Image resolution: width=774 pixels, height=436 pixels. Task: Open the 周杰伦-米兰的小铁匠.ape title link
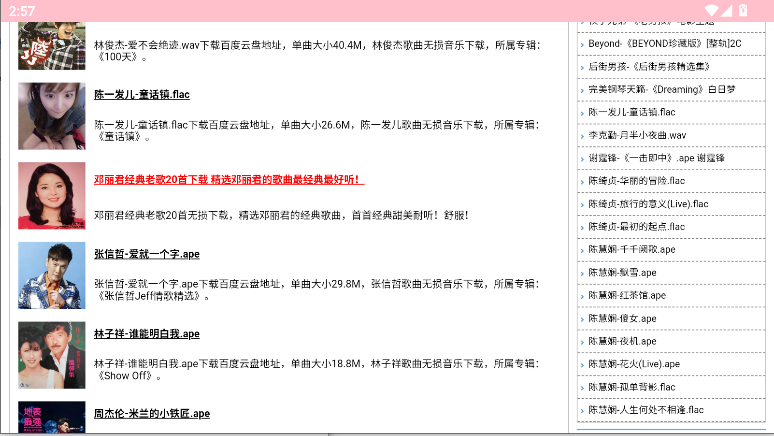152,413
